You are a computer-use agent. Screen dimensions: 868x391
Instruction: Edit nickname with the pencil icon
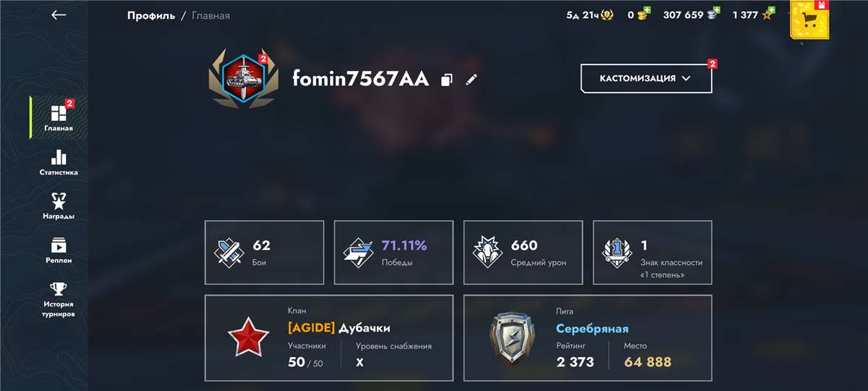[472, 79]
